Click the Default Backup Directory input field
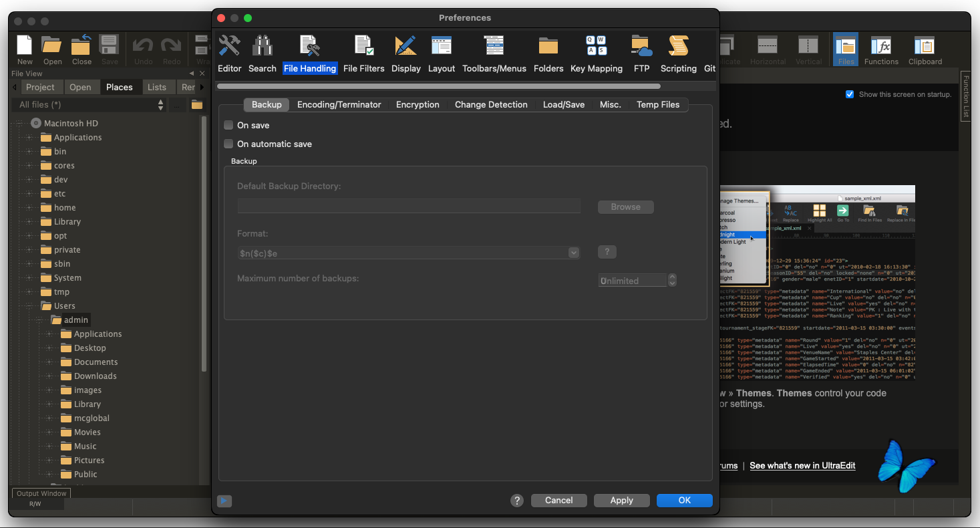Viewport: 980px width, 528px height. point(409,207)
